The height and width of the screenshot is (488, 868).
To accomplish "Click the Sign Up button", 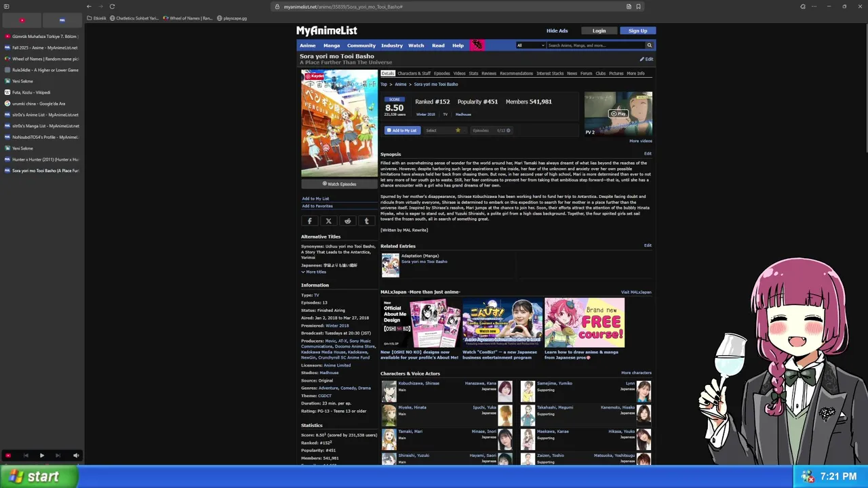I will 637,30.
